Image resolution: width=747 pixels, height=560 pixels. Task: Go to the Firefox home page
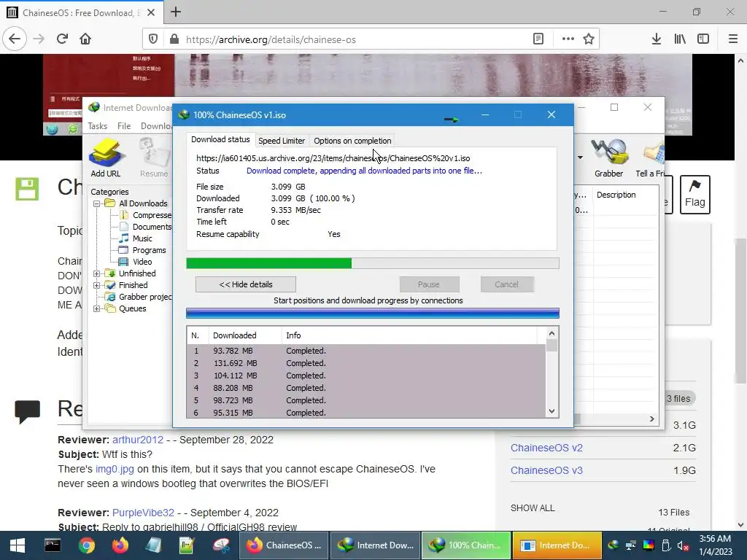(85, 39)
